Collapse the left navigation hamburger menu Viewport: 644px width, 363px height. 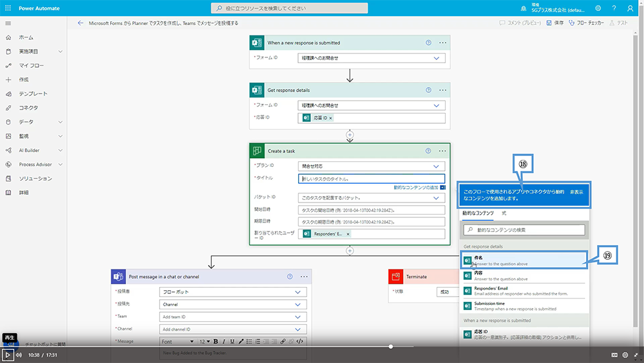[x=8, y=23]
